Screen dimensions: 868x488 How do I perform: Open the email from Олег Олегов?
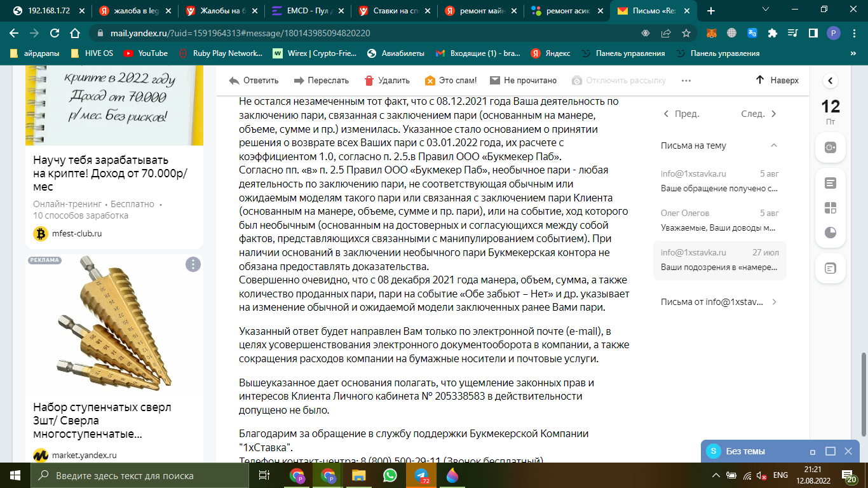(719, 220)
